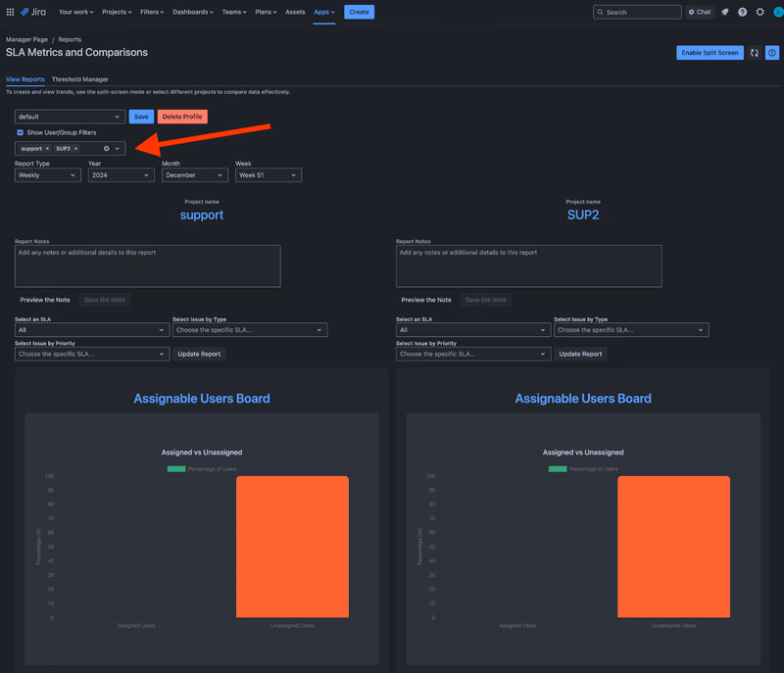784x673 pixels.
Task: Click the SUP2 project name link
Action: (583, 215)
